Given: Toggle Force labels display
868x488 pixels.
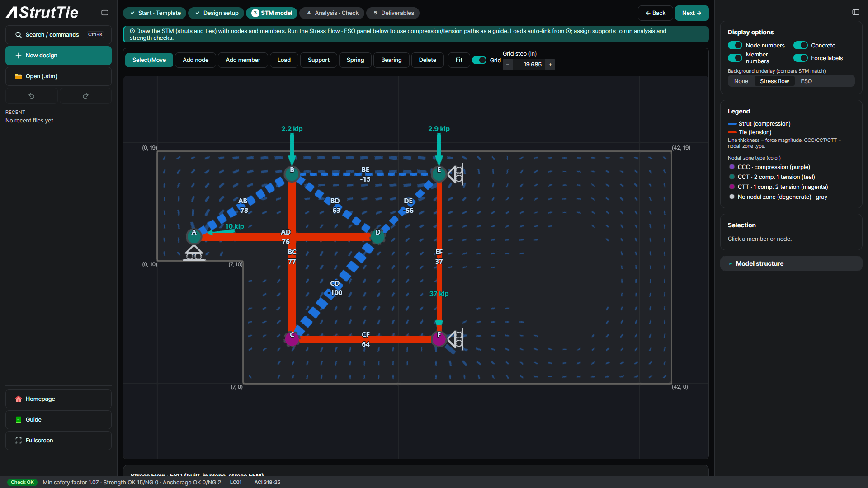Looking at the screenshot, I should coord(801,58).
